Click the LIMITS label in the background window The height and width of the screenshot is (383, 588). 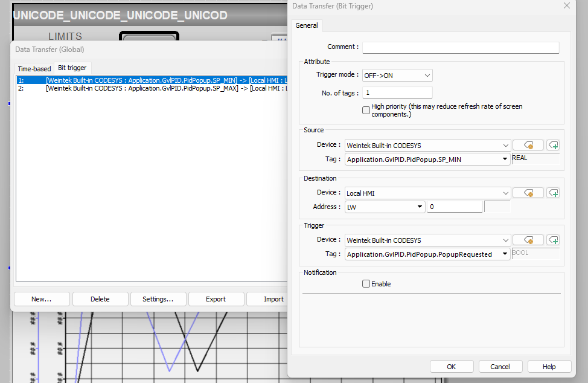65,36
